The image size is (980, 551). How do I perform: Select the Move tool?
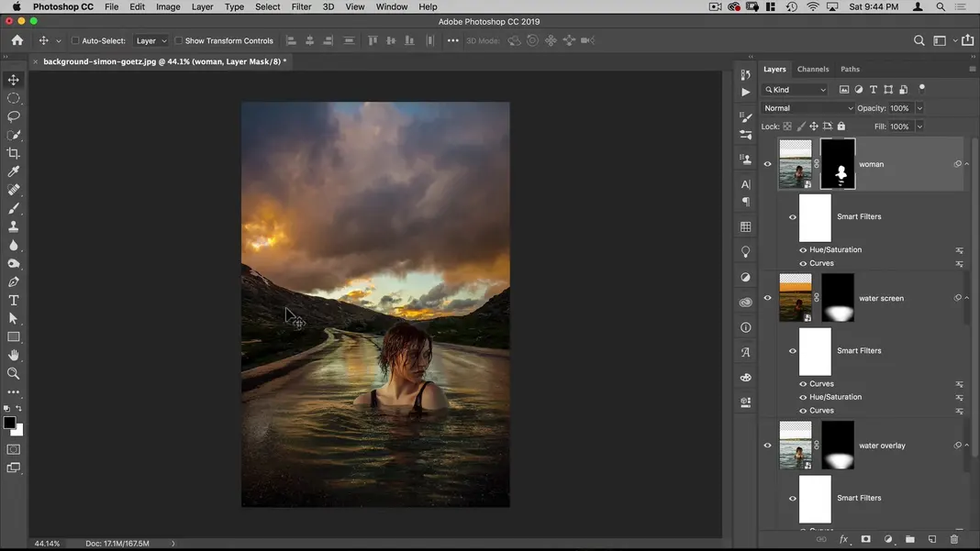(13, 80)
